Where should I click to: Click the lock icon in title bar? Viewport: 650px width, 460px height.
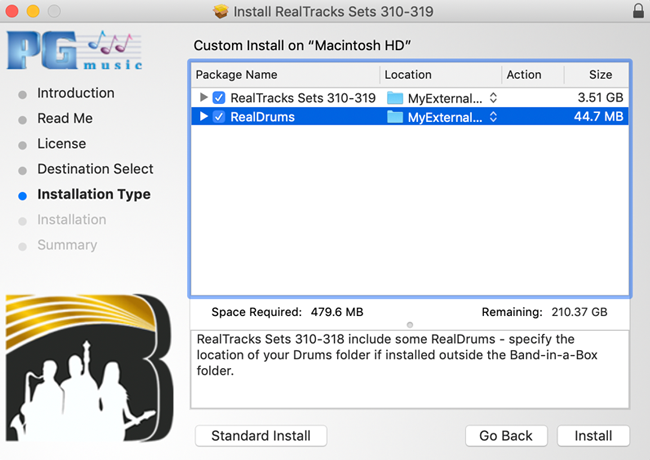pos(638,11)
